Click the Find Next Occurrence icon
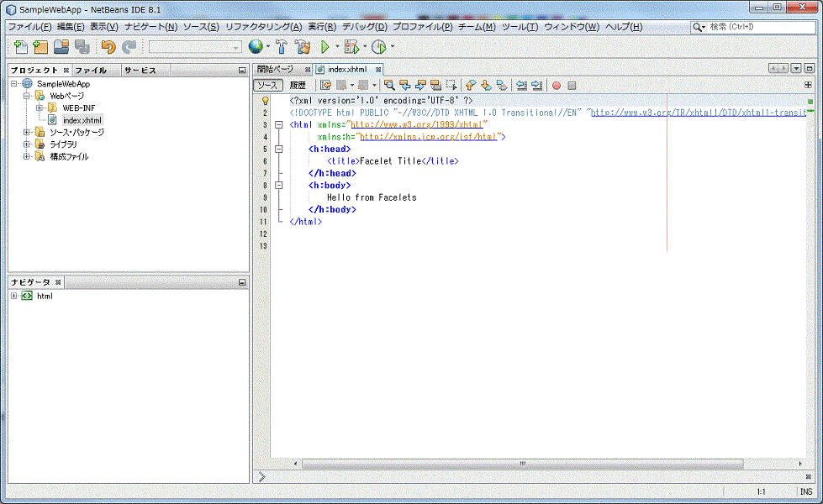 click(420, 85)
